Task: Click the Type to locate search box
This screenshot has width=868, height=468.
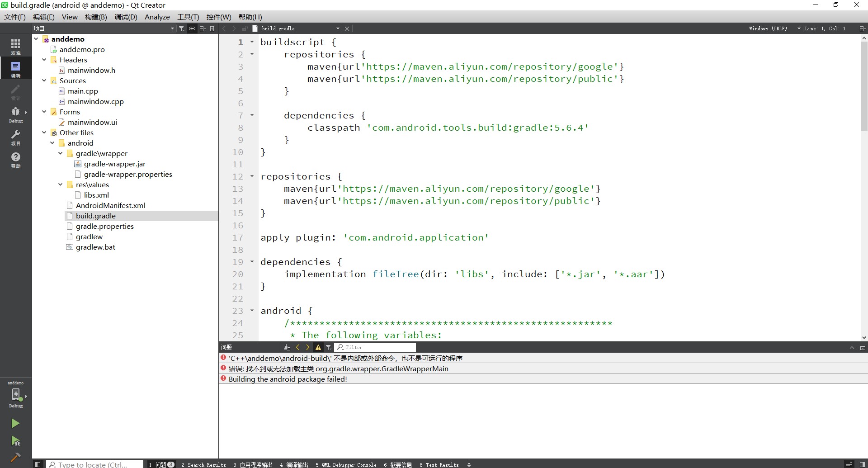Action: coord(95,464)
